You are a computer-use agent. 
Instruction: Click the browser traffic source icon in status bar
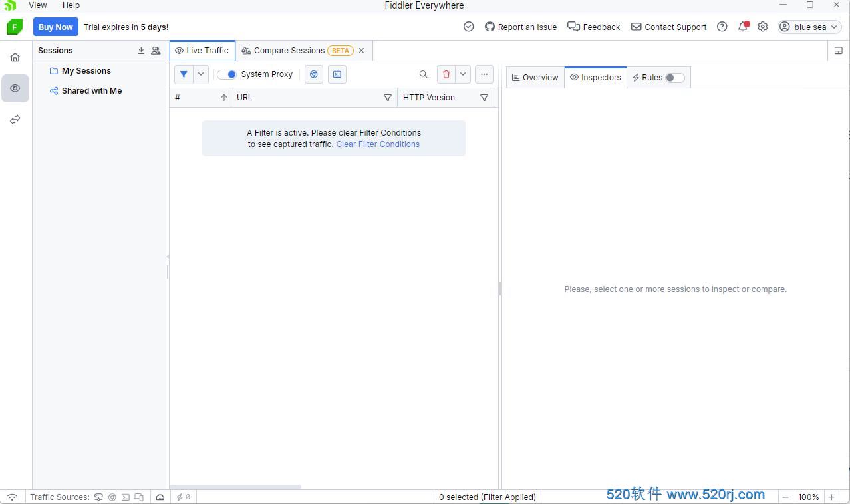point(112,497)
